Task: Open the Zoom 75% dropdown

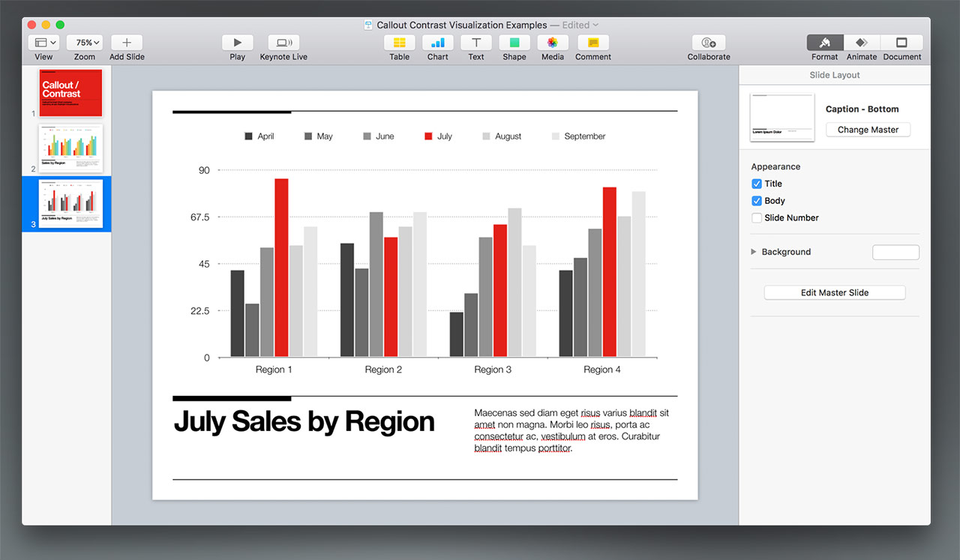Action: click(85, 43)
